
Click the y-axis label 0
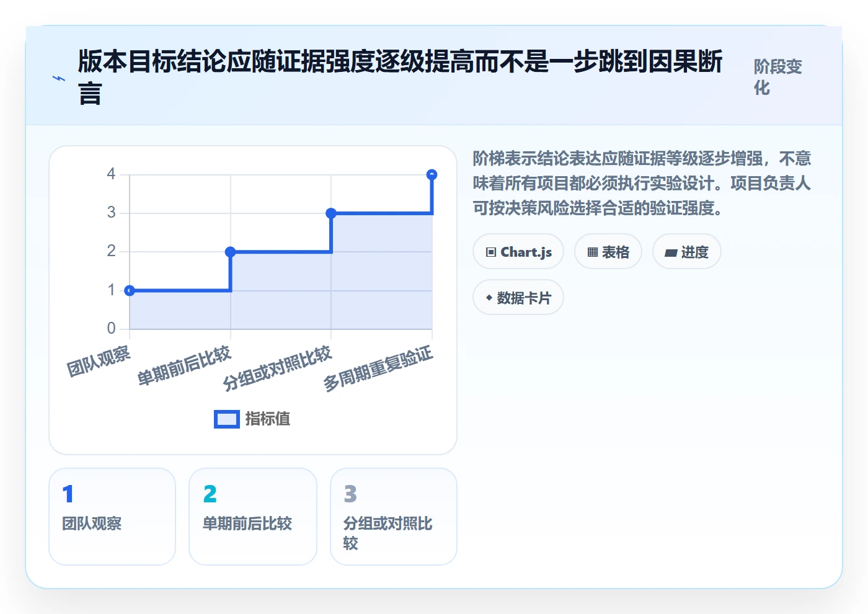[111, 328]
